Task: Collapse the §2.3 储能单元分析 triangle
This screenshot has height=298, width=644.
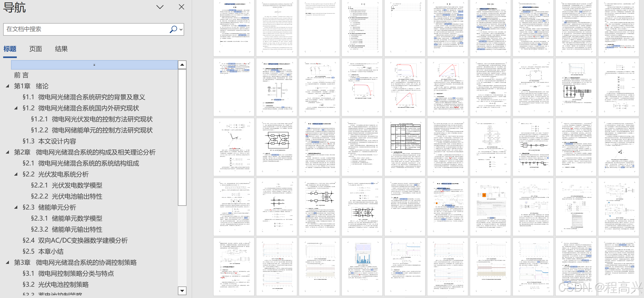Action: [x=16, y=207]
